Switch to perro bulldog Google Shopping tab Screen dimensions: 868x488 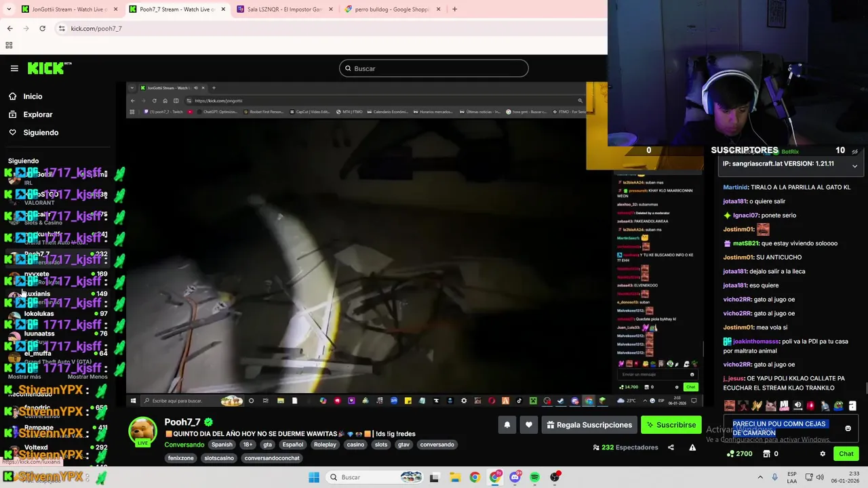(x=392, y=9)
